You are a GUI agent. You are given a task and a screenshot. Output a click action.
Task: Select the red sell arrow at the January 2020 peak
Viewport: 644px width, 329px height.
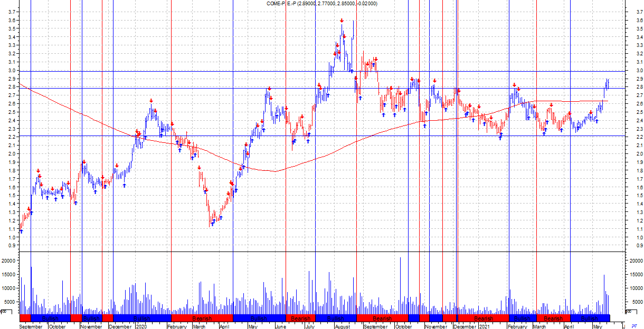(151, 101)
